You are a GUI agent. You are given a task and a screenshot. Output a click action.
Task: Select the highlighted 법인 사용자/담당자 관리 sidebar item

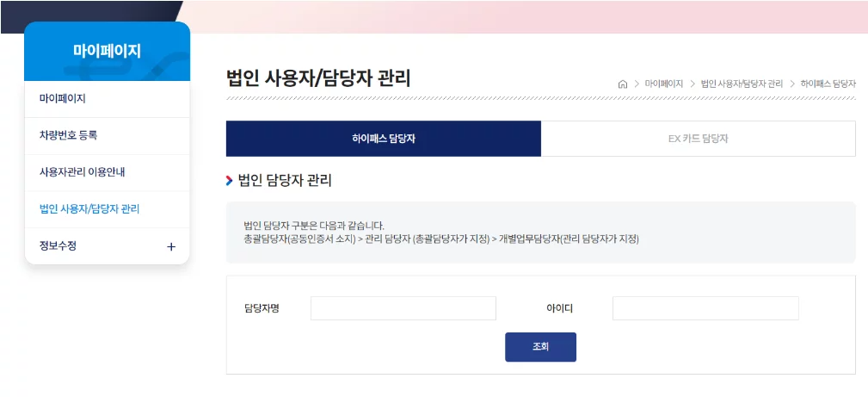click(x=108, y=209)
